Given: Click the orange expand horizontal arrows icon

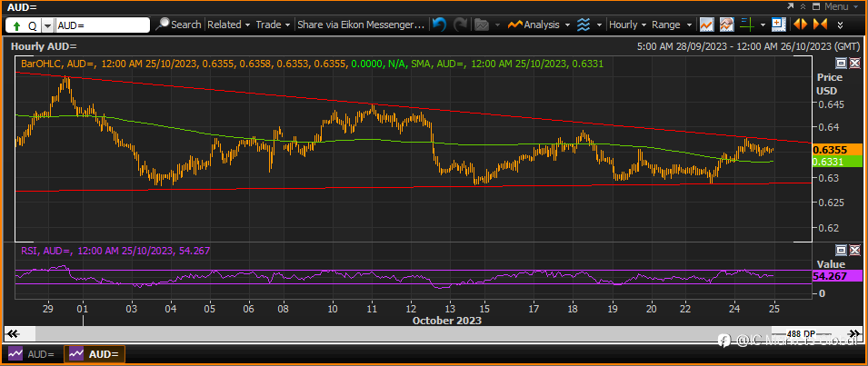Looking at the screenshot, I should tap(800, 25).
